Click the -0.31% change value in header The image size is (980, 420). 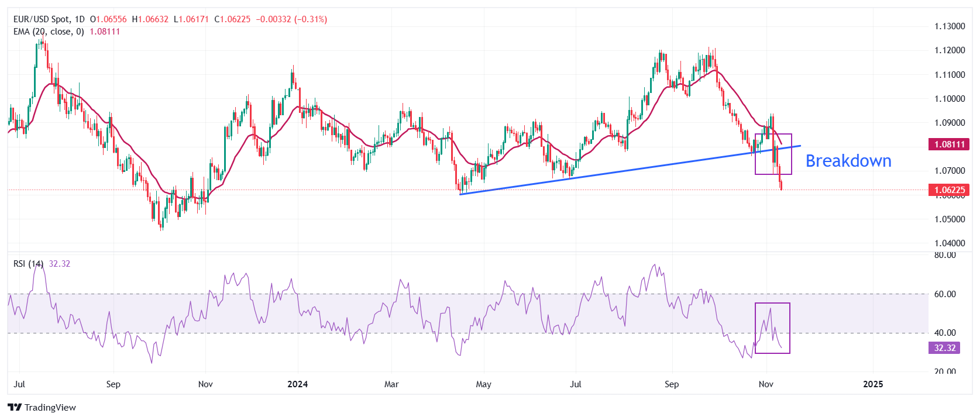tap(311, 19)
